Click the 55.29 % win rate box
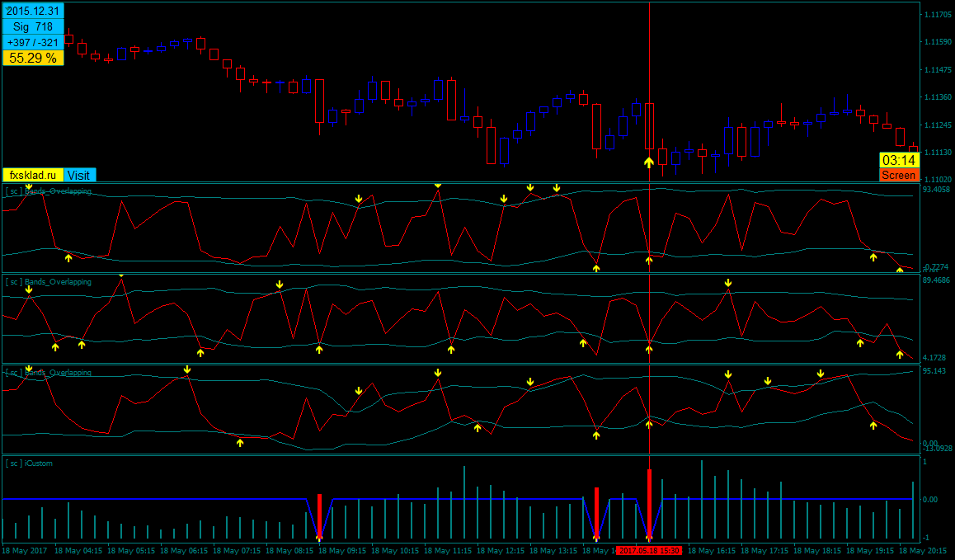The image size is (955, 560). click(x=33, y=58)
